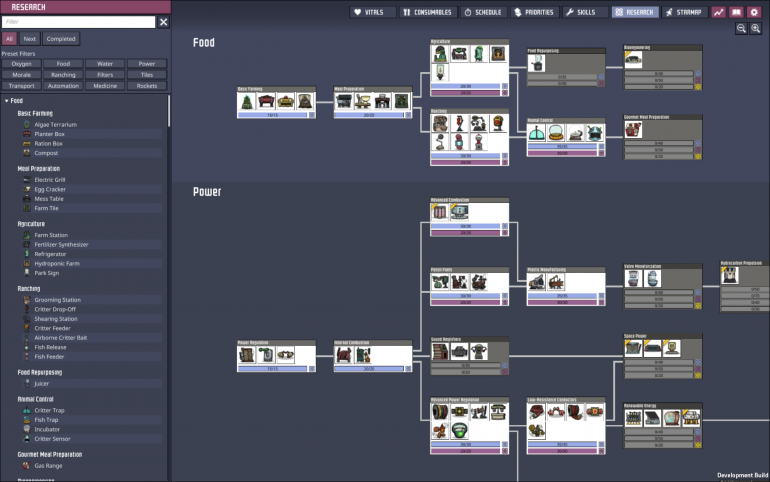This screenshot has width=770, height=482.
Task: Zoom out the research tree
Action: point(741,28)
